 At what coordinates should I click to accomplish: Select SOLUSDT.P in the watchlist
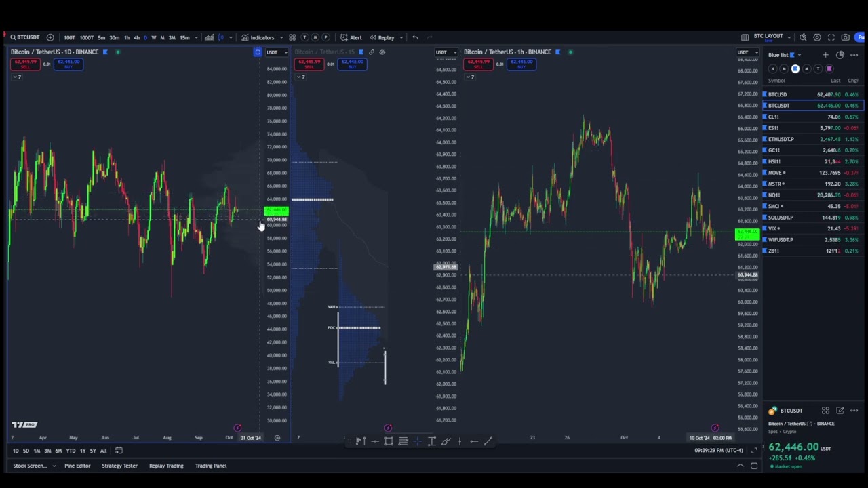pos(812,218)
